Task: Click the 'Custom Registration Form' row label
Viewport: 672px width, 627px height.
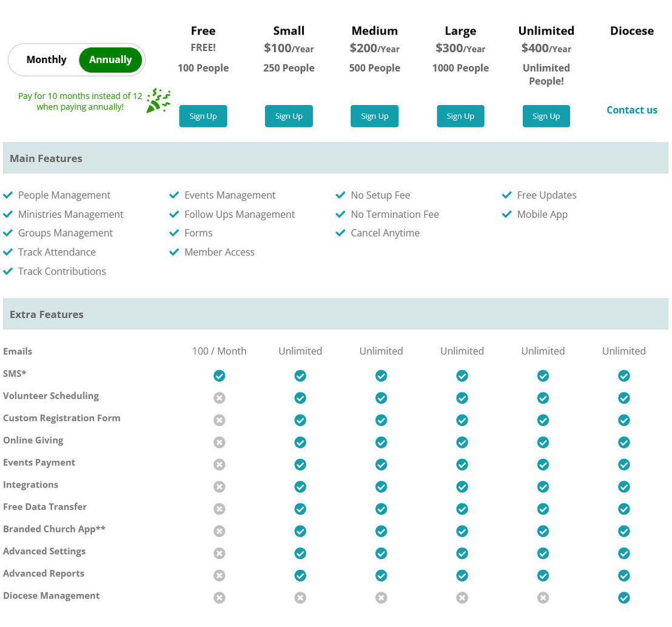Action: (62, 418)
